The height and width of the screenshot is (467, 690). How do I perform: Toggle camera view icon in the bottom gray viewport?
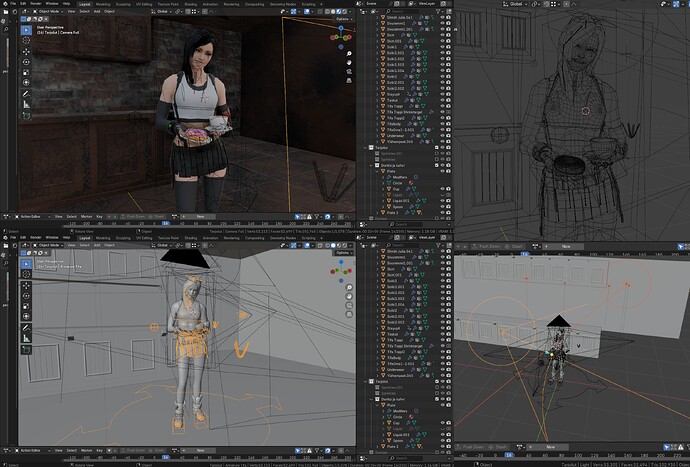[349, 305]
